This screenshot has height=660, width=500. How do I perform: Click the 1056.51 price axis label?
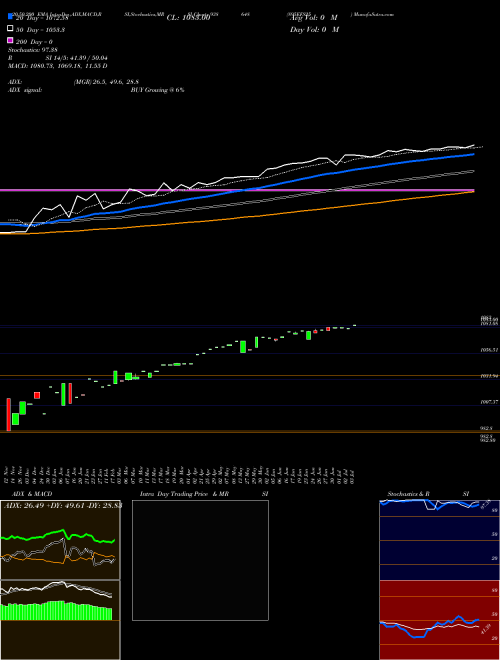pyautogui.click(x=489, y=350)
